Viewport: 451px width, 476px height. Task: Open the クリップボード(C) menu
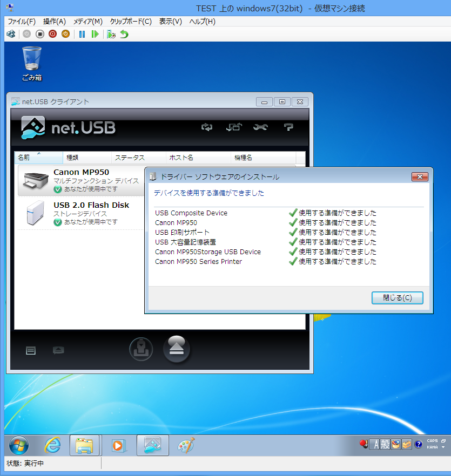[131, 22]
